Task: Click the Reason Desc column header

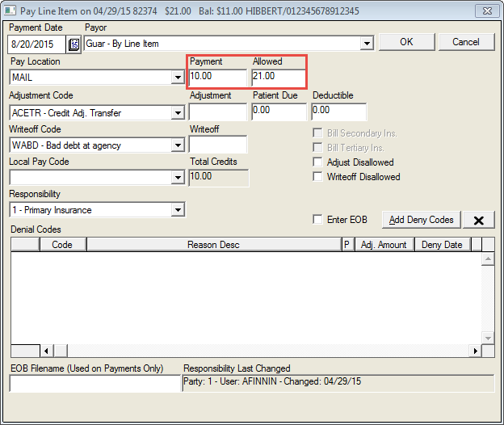Action: pos(214,245)
